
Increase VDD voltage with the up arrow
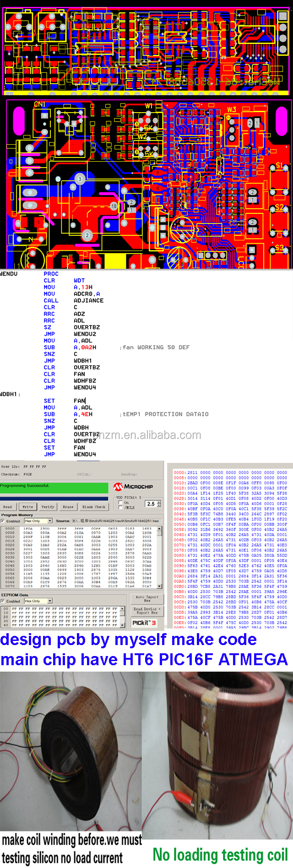point(159,502)
